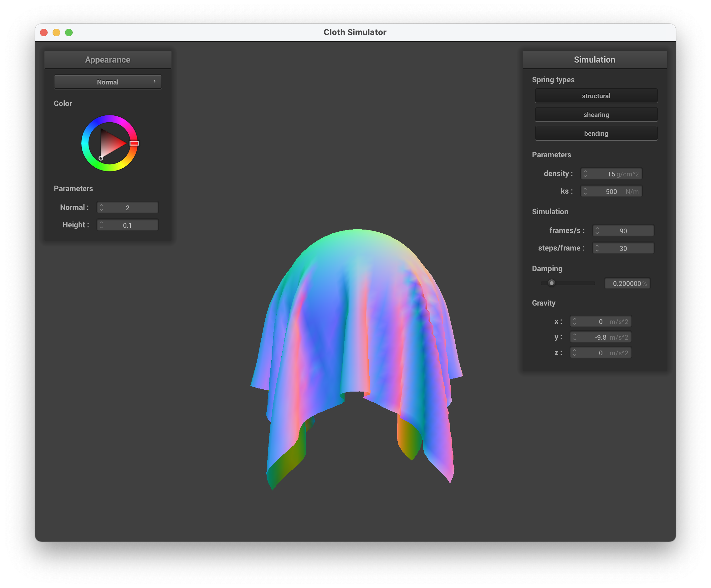This screenshot has width=711, height=588.
Task: Select the Height parameter value field
Action: coord(132,225)
